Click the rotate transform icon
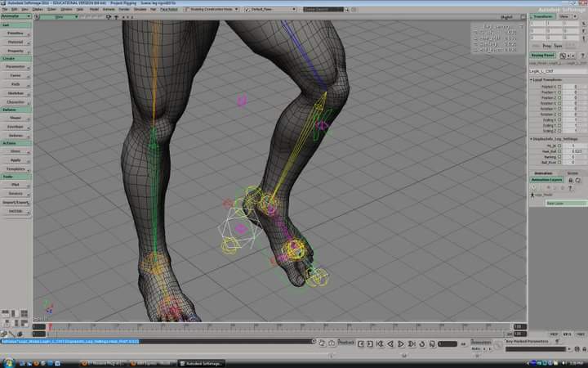Image resolution: width=588 pixels, height=368 pixels. [583, 31]
